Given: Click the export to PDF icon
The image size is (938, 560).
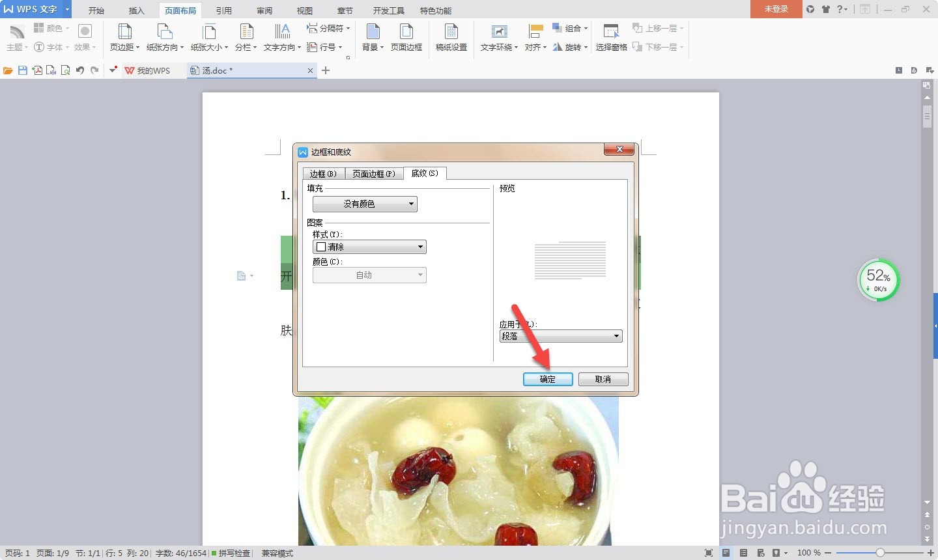Looking at the screenshot, I should pyautogui.click(x=37, y=70).
